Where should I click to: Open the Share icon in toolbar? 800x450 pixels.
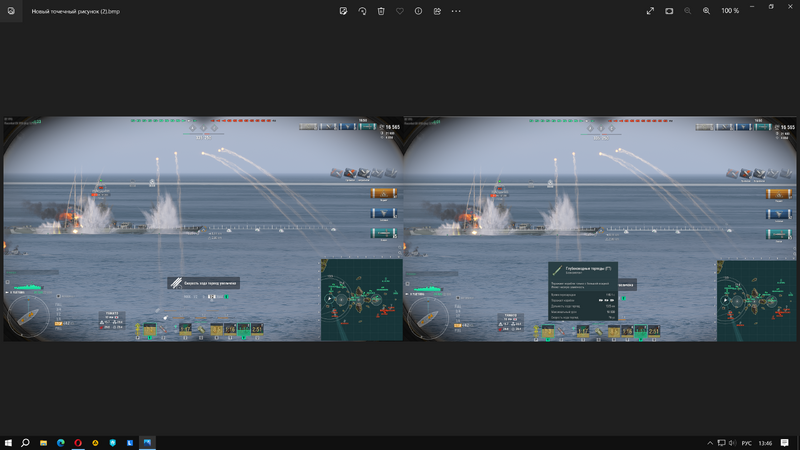coord(437,10)
